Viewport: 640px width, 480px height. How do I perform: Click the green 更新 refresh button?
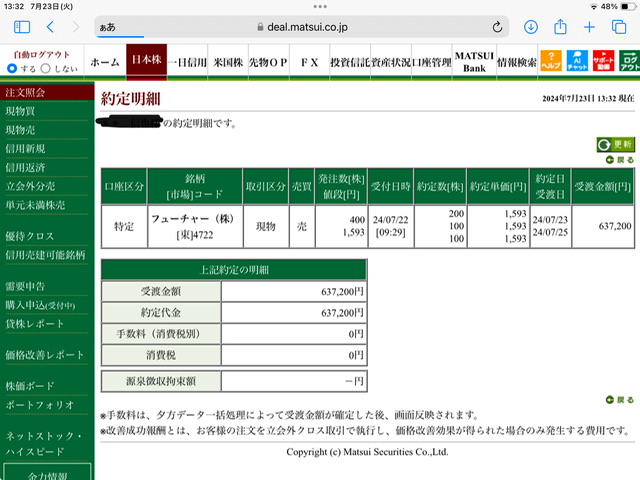[x=616, y=144]
